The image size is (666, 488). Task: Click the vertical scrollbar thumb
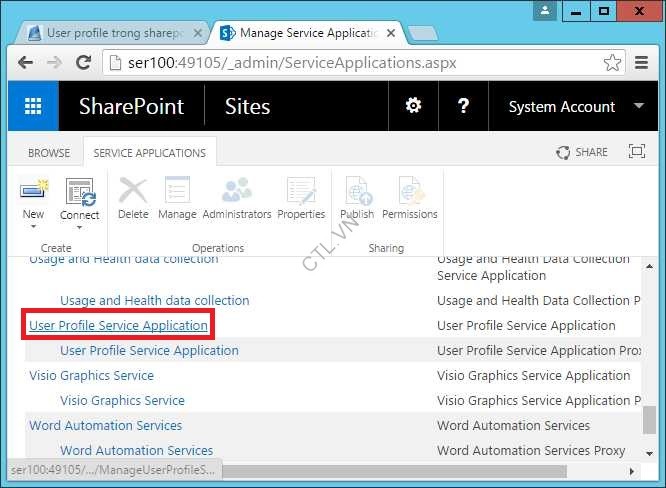pos(650,418)
